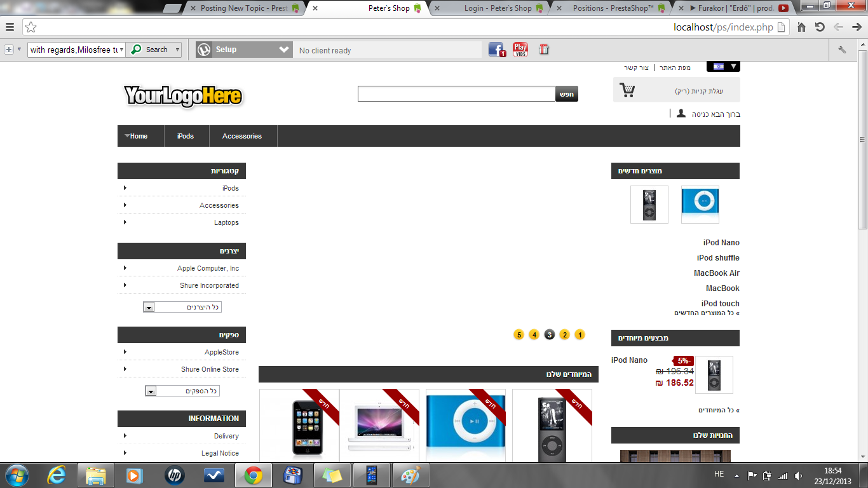Navigate back with the left arrow icon
This screenshot has width=868, height=488.
(x=838, y=27)
